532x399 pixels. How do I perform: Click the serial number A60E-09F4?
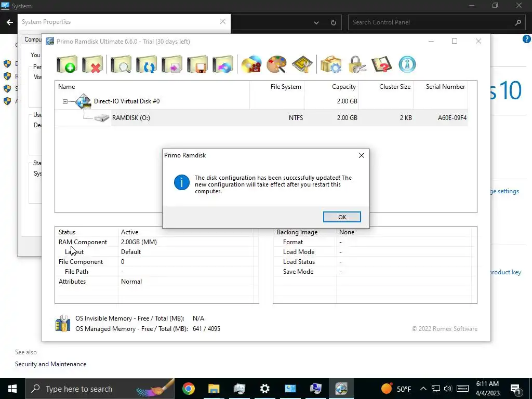click(x=452, y=118)
